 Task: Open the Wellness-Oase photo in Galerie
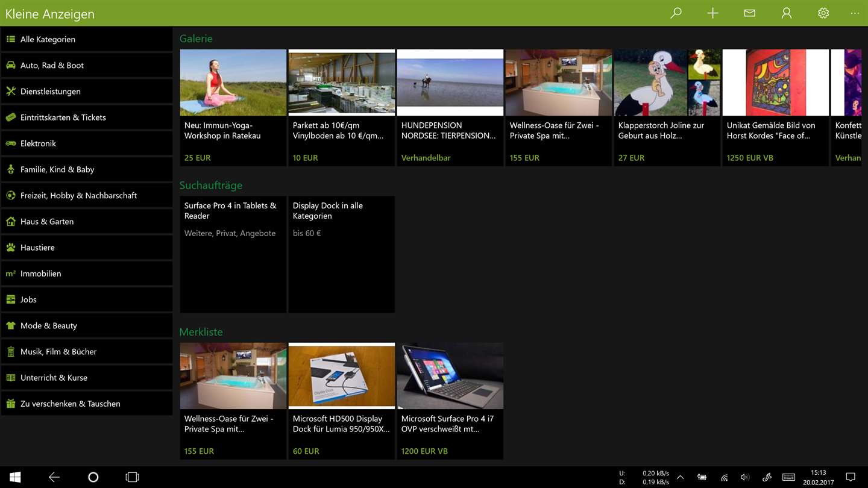tap(559, 83)
